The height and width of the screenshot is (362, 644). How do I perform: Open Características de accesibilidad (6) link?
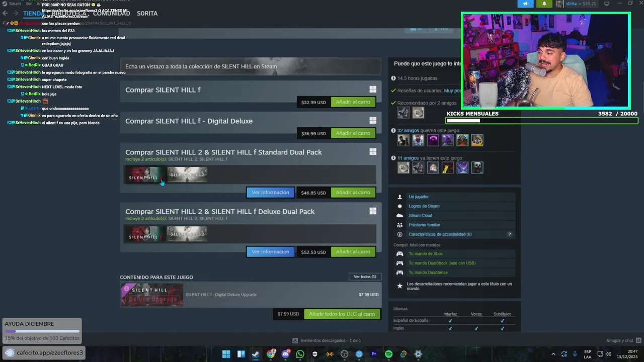pyautogui.click(x=440, y=234)
